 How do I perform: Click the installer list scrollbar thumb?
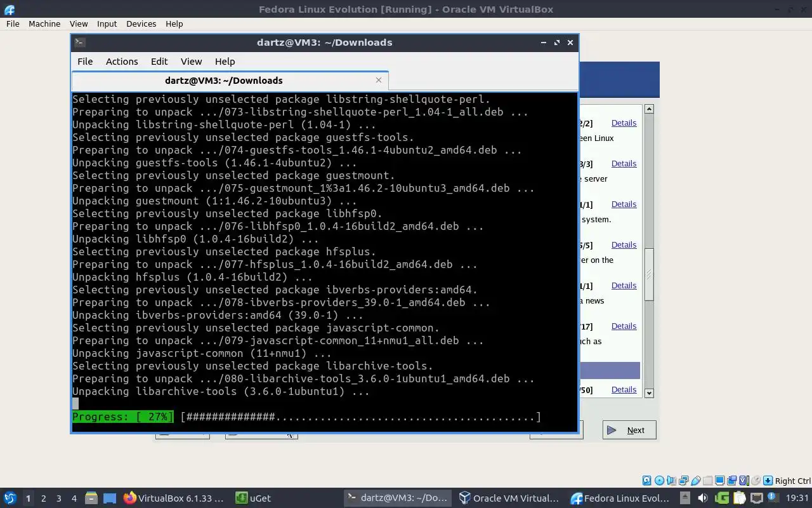coord(649,274)
